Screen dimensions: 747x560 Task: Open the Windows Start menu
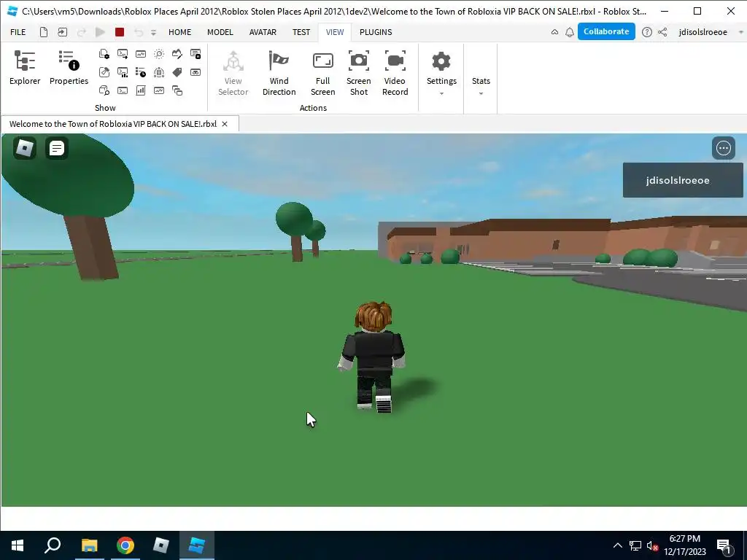click(x=18, y=545)
